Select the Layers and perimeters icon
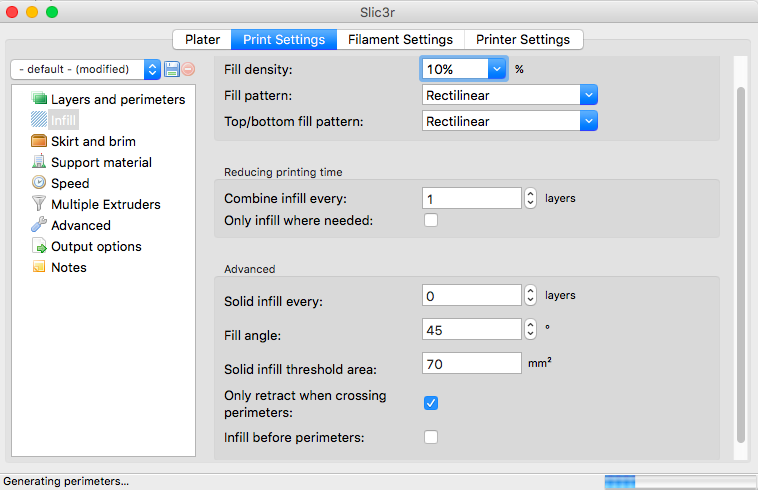The height and width of the screenshot is (490, 758). 39,99
